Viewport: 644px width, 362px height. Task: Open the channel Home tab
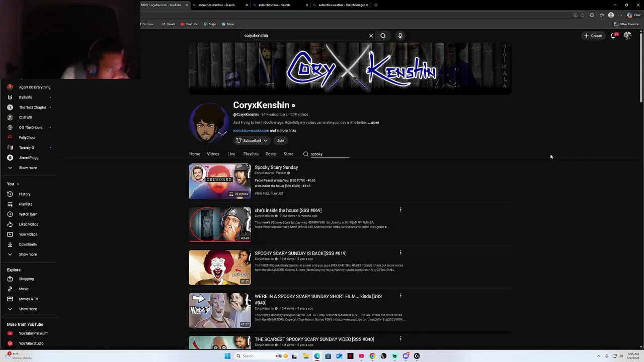(195, 154)
